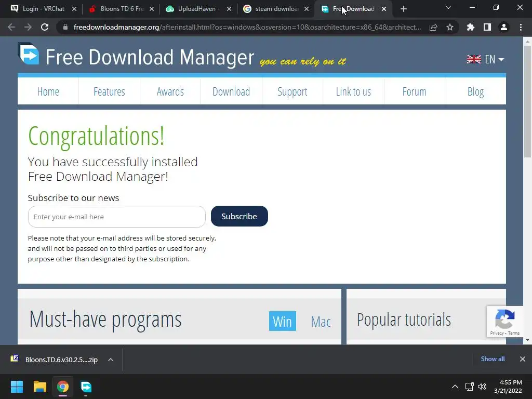The image size is (532, 399).
Task: Open the Link to us menu item
Action: pyautogui.click(x=353, y=91)
